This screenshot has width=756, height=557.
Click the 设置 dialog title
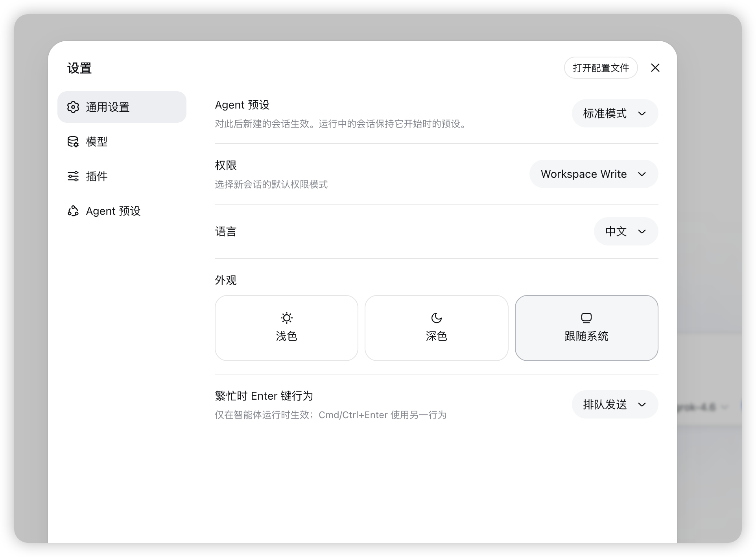(x=79, y=68)
